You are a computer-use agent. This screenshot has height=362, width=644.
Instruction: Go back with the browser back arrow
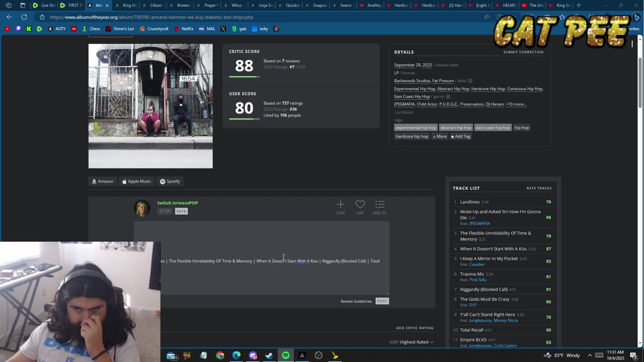pyautogui.click(x=10, y=17)
